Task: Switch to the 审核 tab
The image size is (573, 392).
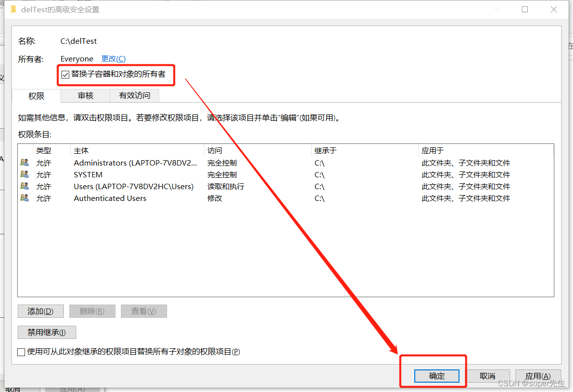Action: tap(86, 95)
